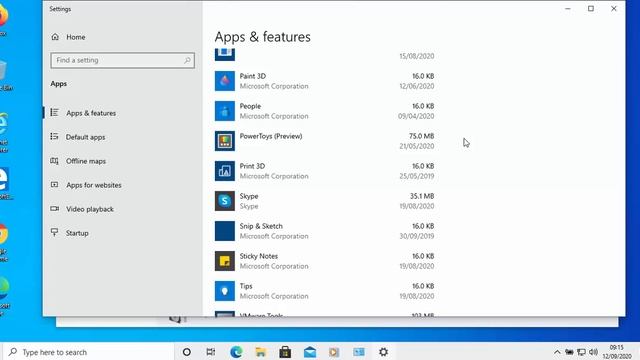This screenshot has height=360, width=640.
Task: Open Cortana from the taskbar circle
Action: pyautogui.click(x=187, y=352)
